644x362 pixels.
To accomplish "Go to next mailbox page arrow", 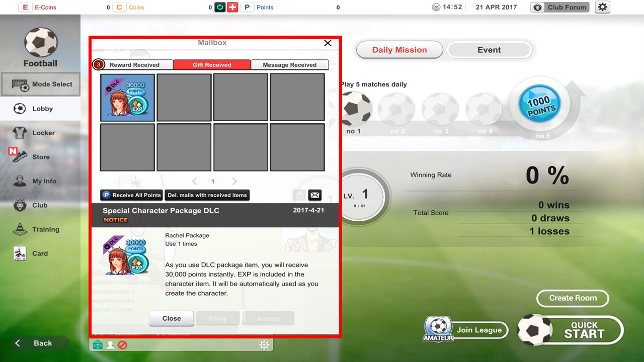I will (234, 181).
